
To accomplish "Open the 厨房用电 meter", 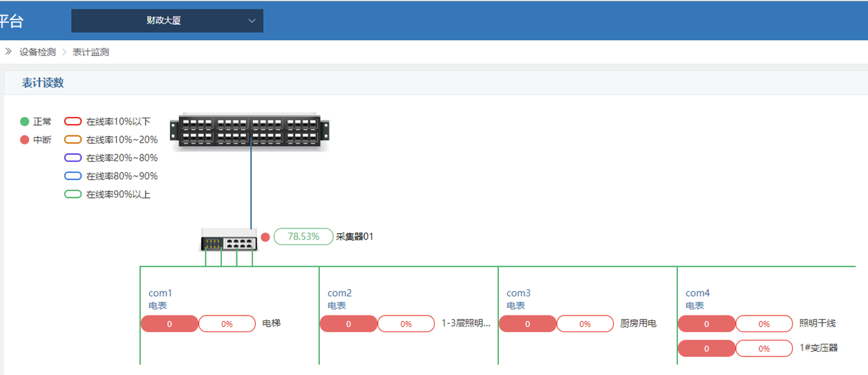I will (x=639, y=323).
